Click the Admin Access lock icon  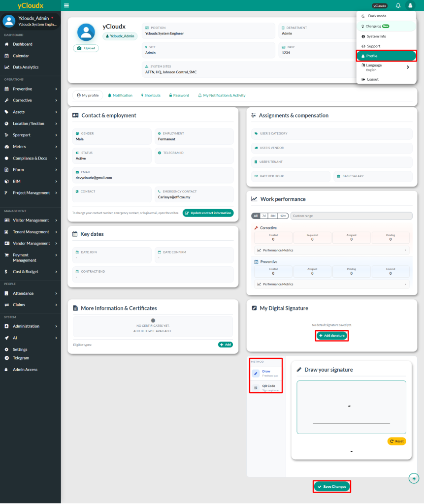point(6,370)
